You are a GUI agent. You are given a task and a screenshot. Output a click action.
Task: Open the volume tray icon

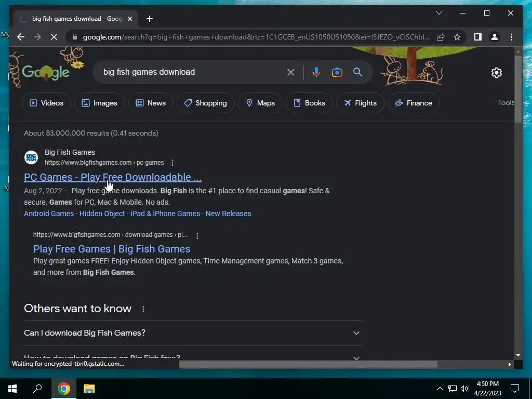(x=464, y=389)
